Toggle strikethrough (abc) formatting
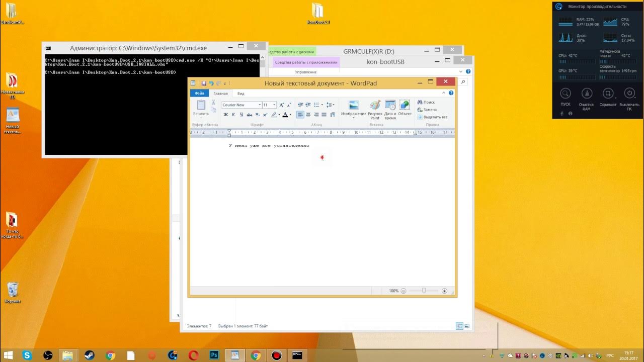This screenshot has width=644, height=362. (x=250, y=115)
